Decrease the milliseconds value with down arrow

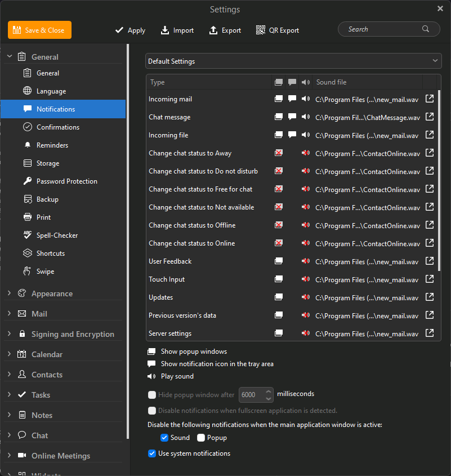tap(269, 398)
